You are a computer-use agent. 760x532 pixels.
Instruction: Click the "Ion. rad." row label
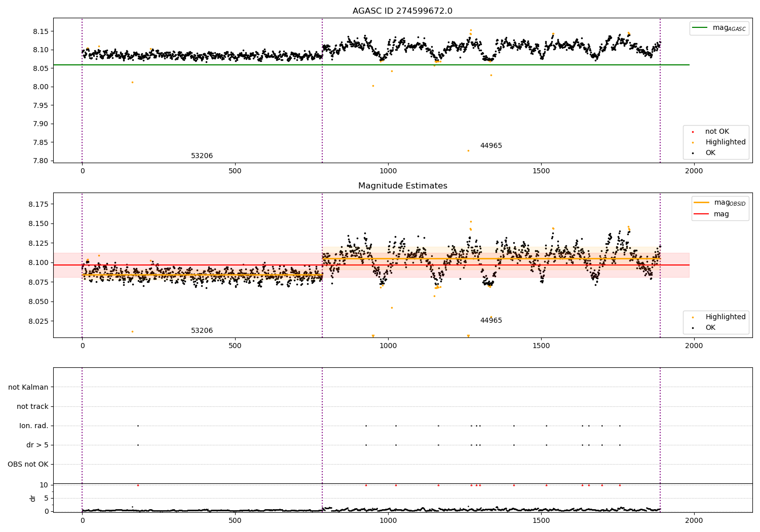coord(34,426)
